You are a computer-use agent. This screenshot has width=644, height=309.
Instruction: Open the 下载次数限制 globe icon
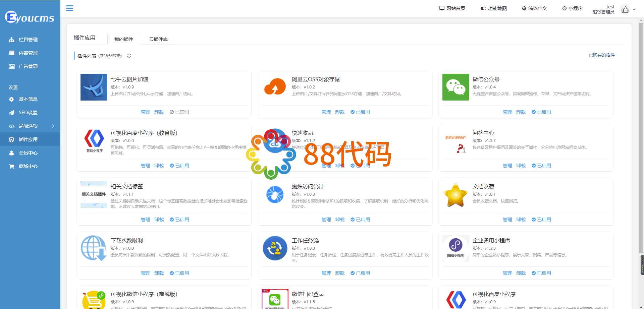click(94, 248)
